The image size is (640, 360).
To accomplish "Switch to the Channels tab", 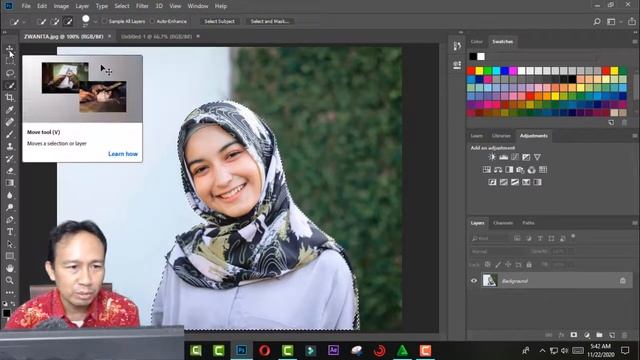I will 503,223.
